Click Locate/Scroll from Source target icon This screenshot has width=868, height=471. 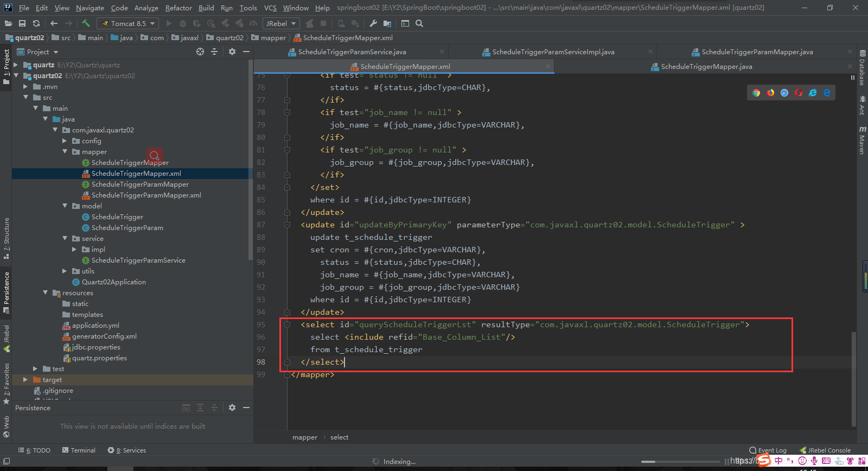pos(200,52)
